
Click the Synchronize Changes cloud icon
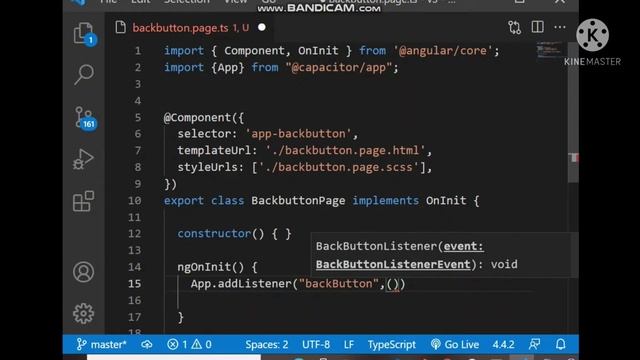(x=147, y=344)
